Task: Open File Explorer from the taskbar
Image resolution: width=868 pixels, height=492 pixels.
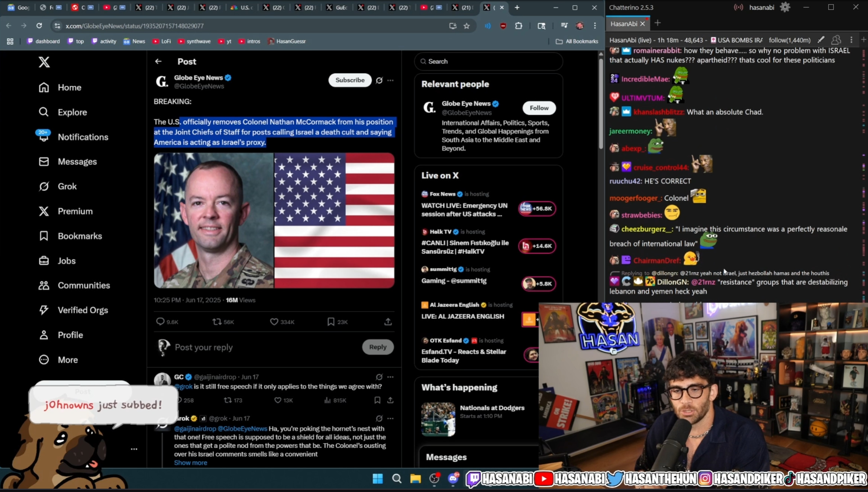Action: (416, 479)
